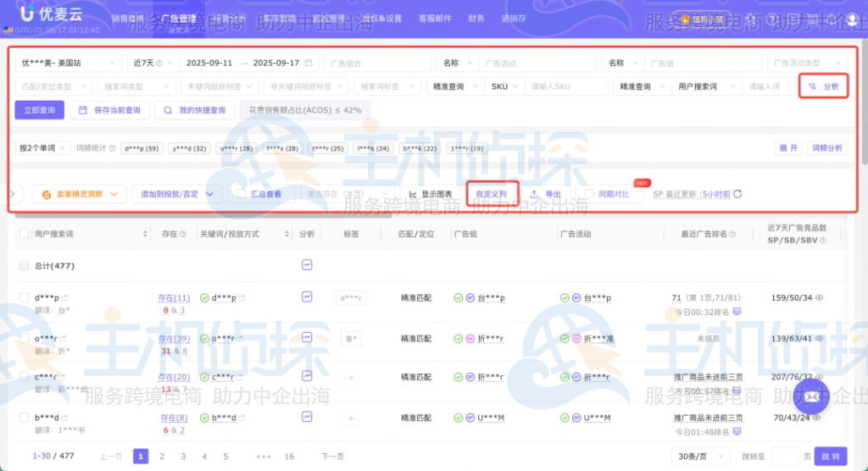The width and height of the screenshot is (868, 471).
Task: Click the 显示图表 chart button
Action: 430,194
